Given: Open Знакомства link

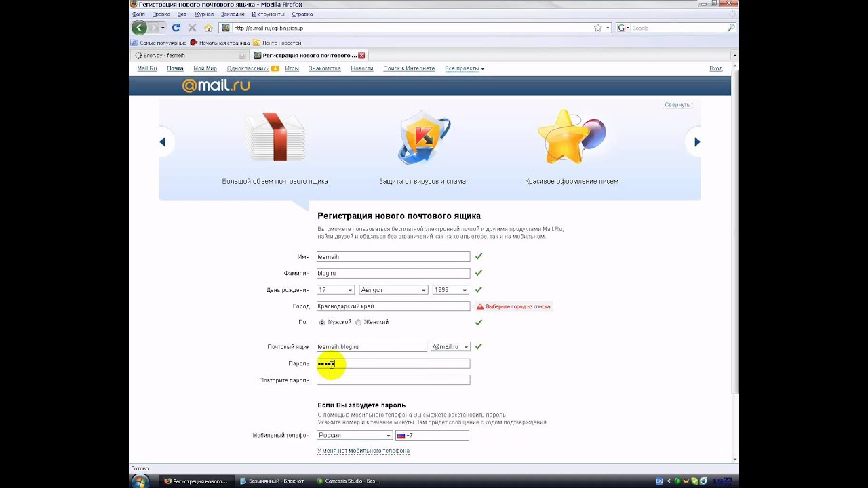Looking at the screenshot, I should (325, 68).
